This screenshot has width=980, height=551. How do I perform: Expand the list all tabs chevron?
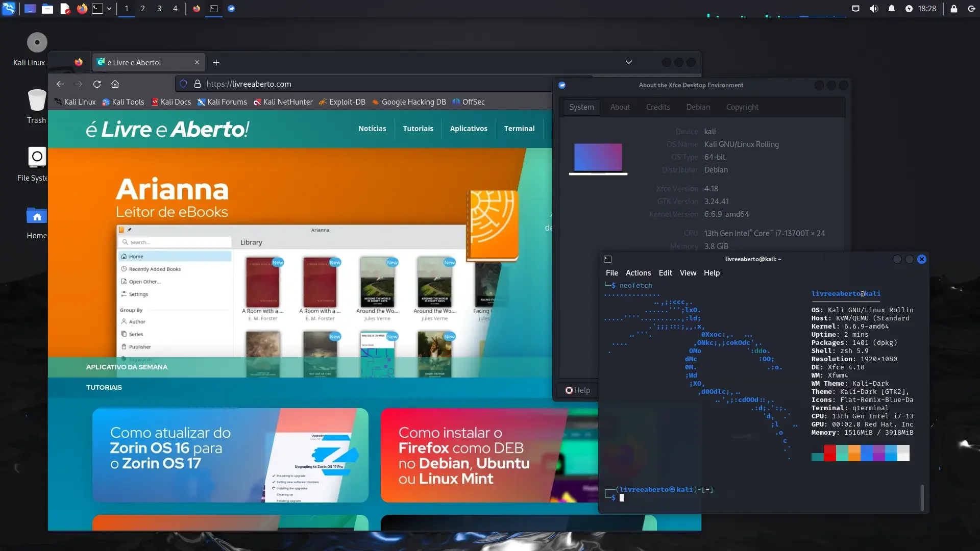tap(629, 62)
